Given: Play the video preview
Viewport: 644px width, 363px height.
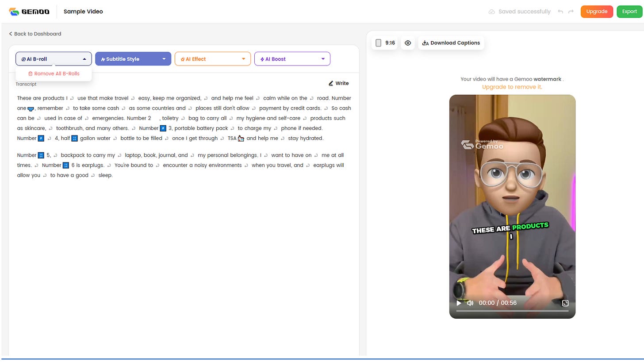Looking at the screenshot, I should point(459,303).
